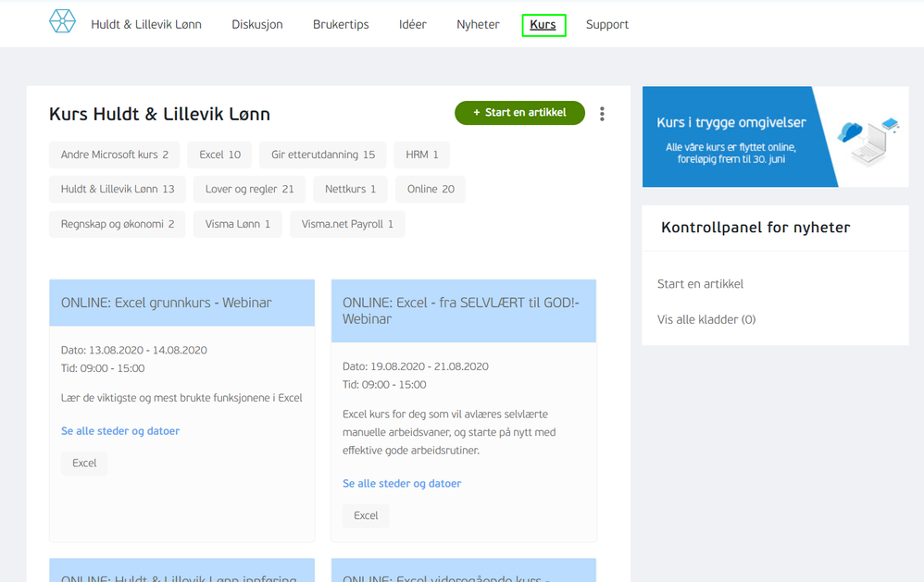The image size is (924, 582).
Task: Click Excel label in Excel grunnkurs card
Action: [x=84, y=463]
